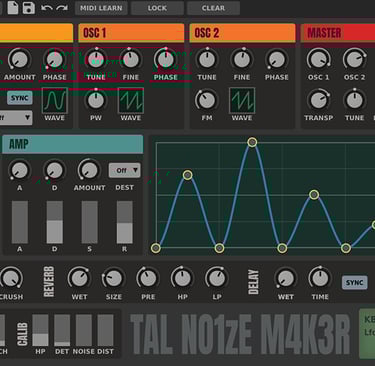Click the CLEAR button

click(x=213, y=8)
